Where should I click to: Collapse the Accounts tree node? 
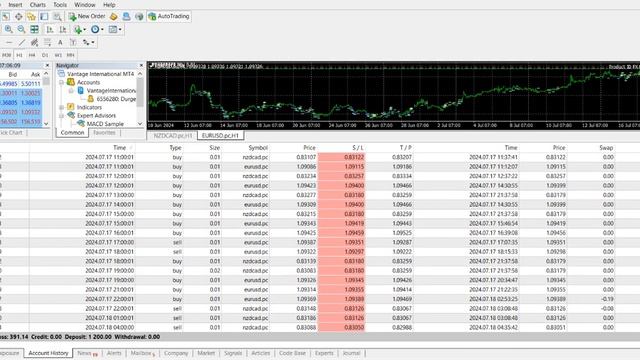tap(61, 82)
